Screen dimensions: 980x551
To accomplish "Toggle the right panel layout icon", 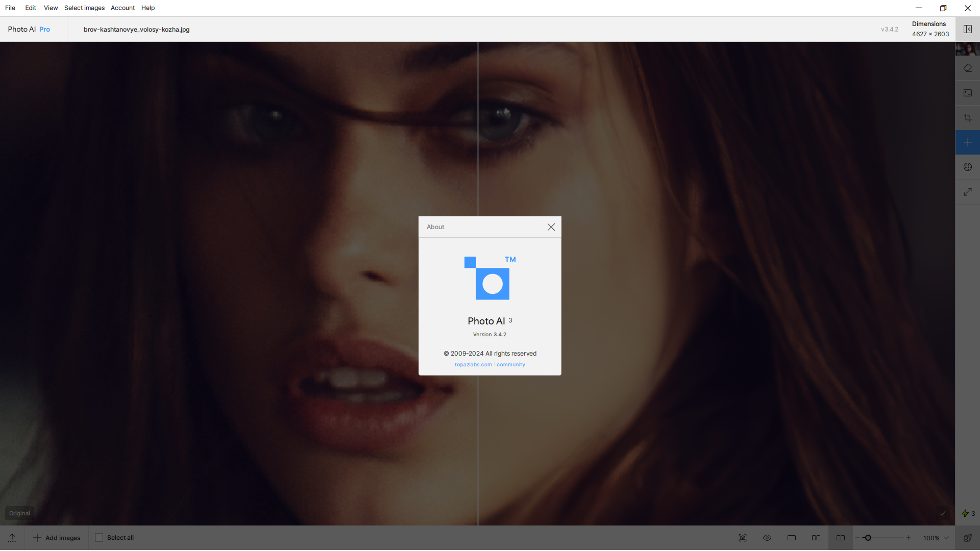I will click(x=968, y=29).
